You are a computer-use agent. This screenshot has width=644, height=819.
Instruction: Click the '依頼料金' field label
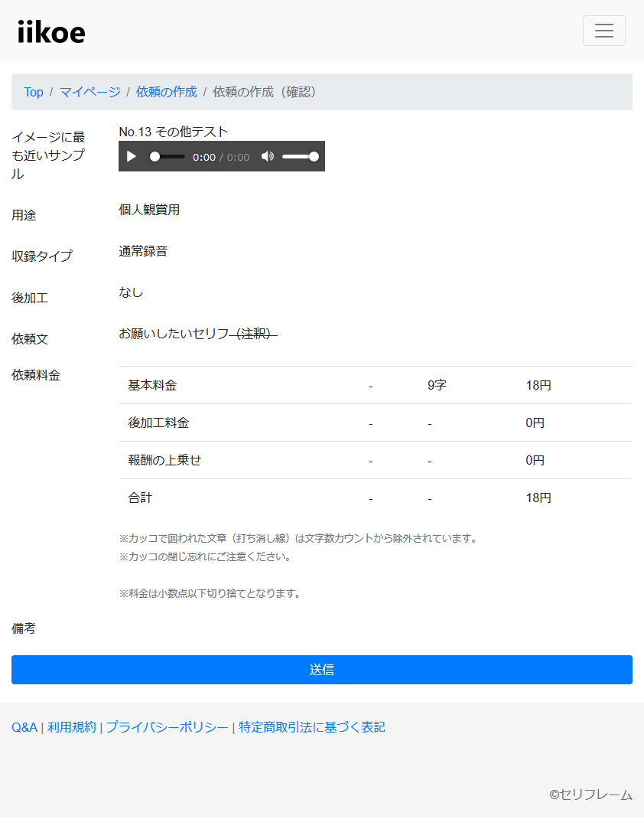pos(36,375)
